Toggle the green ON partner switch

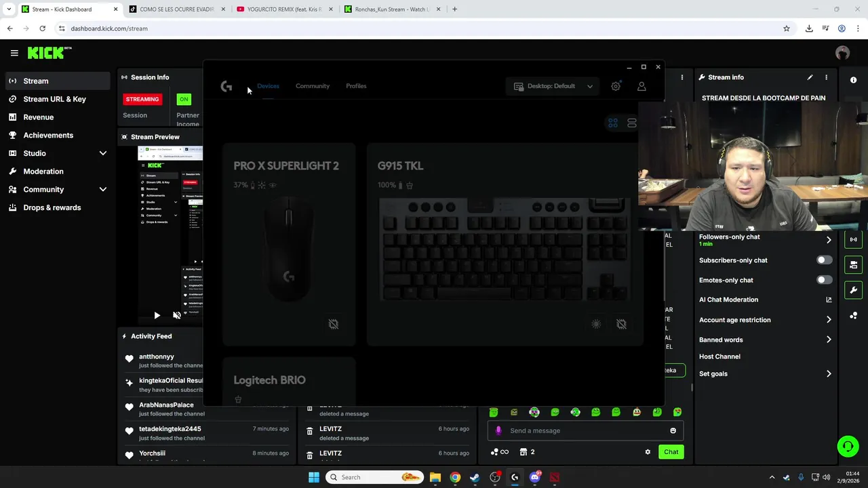pos(184,99)
